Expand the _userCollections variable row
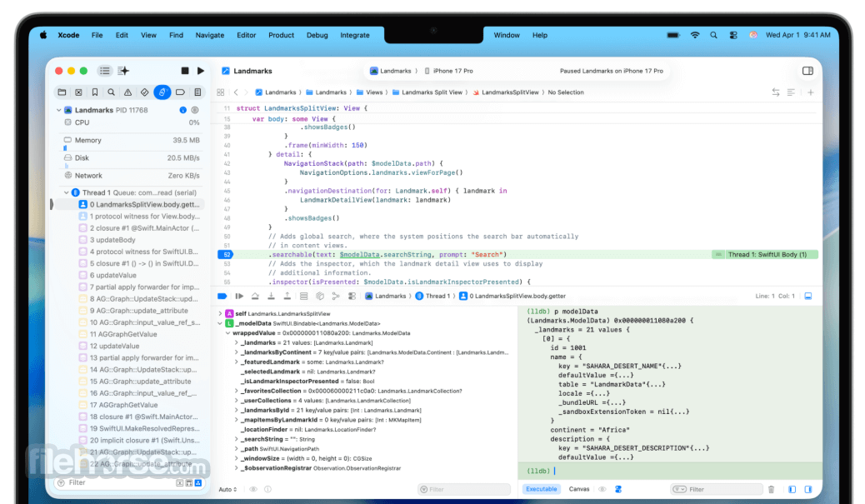The width and height of the screenshot is (865, 504). tap(236, 401)
